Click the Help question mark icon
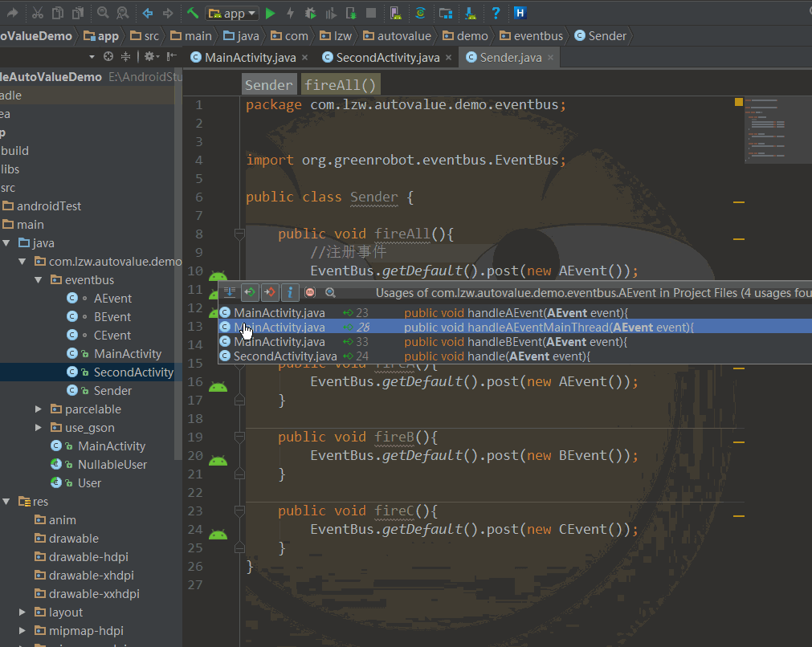The height and width of the screenshot is (647, 812). point(496,12)
